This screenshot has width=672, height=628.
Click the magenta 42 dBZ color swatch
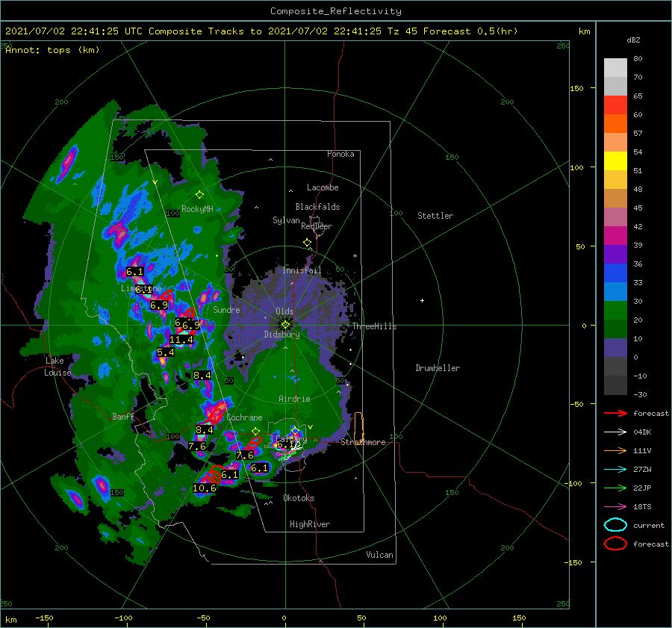[615, 236]
